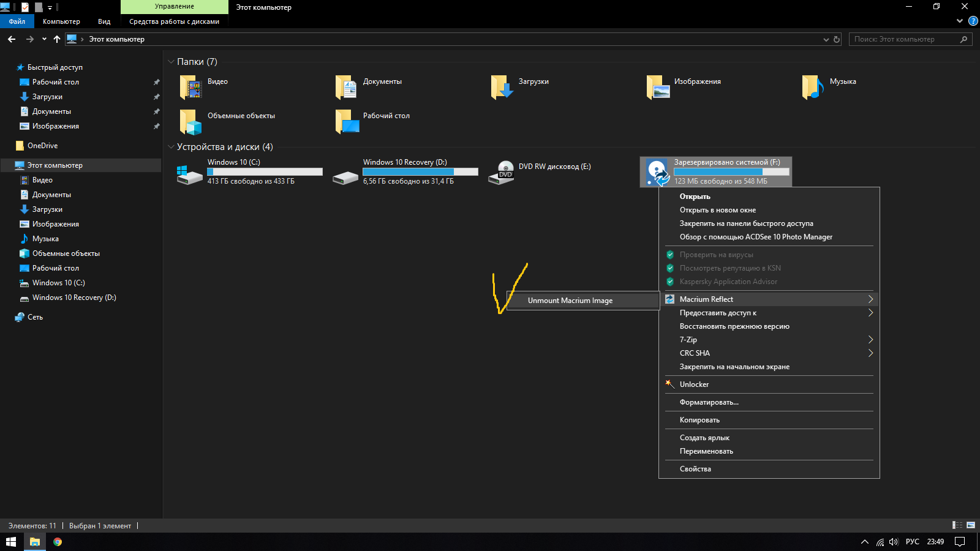Open the address bar history dropdown
The image size is (980, 551).
pyautogui.click(x=826, y=39)
